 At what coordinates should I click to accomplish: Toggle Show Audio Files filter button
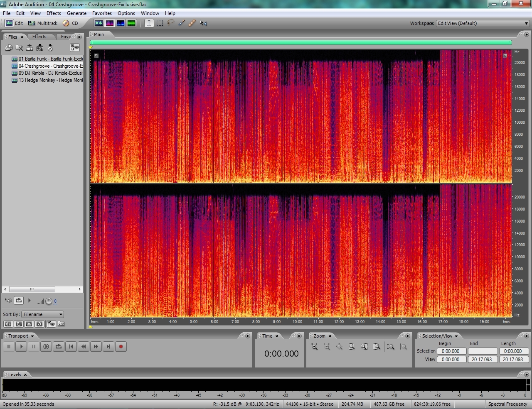point(8,324)
